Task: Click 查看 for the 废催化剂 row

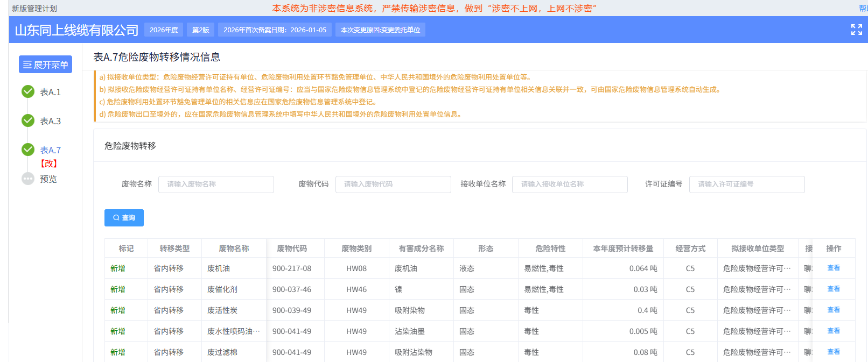Action: (x=833, y=289)
